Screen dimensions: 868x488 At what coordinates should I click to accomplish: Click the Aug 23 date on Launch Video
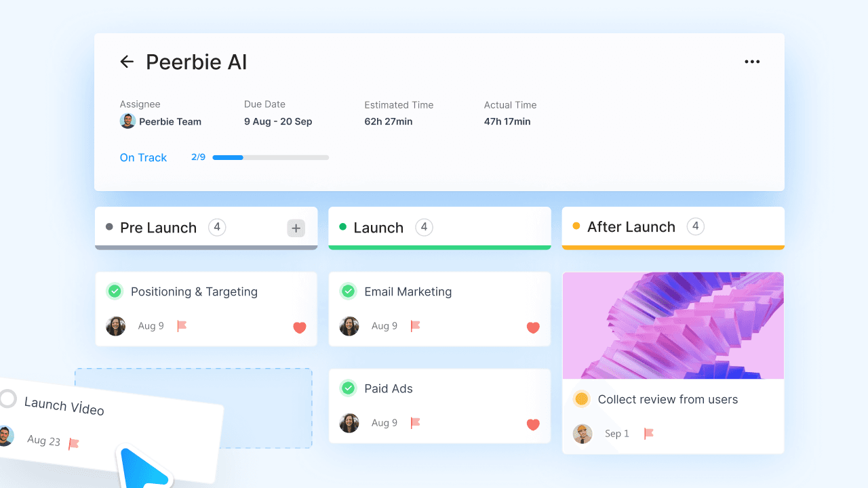click(43, 441)
